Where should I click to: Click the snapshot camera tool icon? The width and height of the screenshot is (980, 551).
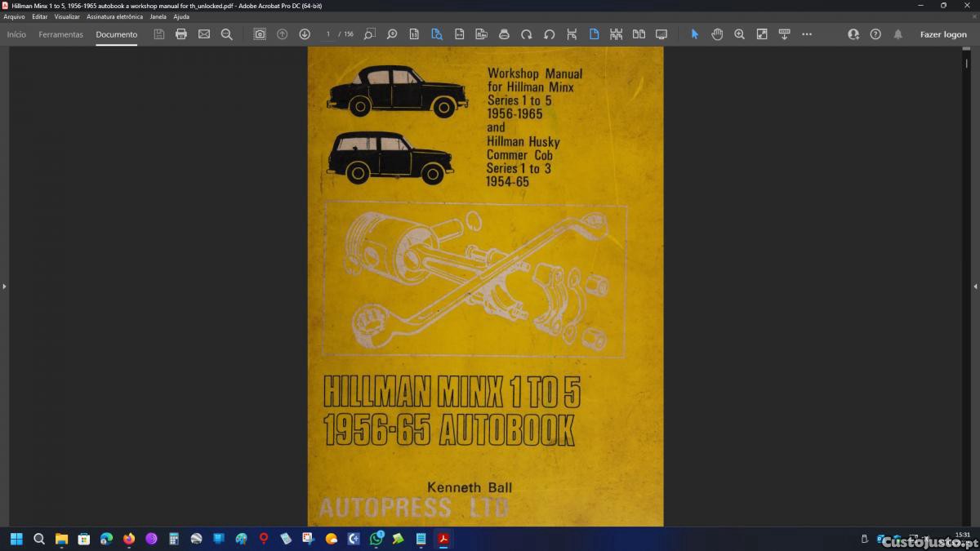[260, 34]
